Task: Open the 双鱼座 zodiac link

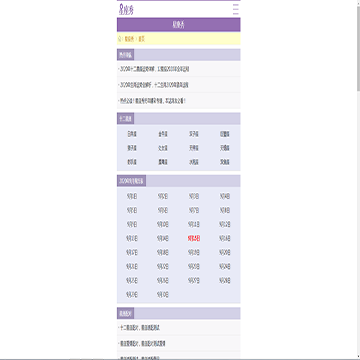Action: [x=225, y=162]
